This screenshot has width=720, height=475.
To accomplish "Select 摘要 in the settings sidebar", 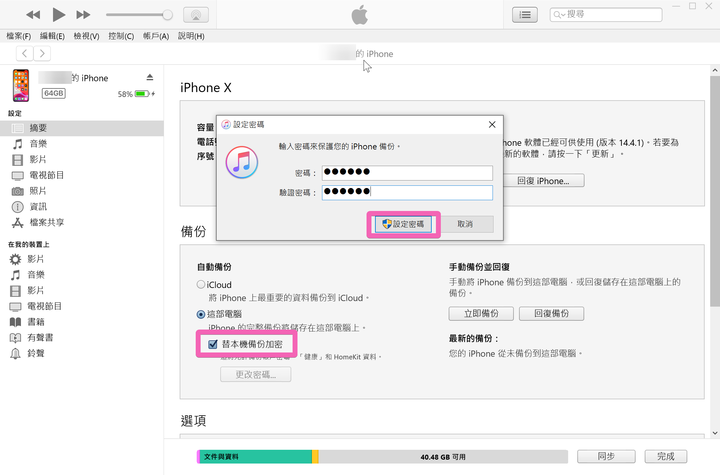I will point(82,128).
